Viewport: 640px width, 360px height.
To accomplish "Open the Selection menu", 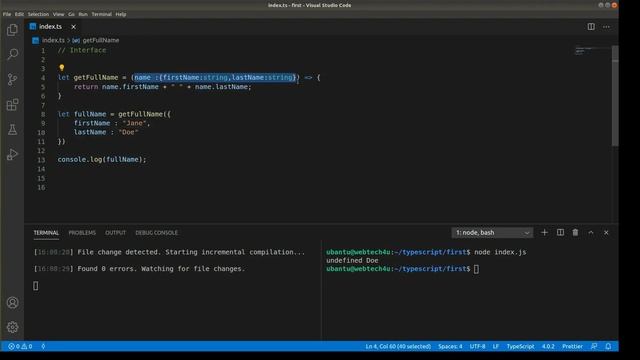I will pyautogui.click(x=38, y=14).
